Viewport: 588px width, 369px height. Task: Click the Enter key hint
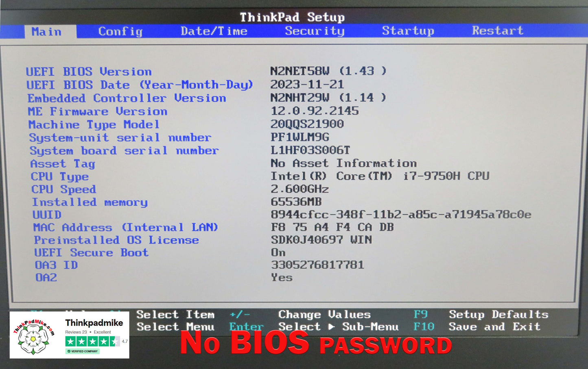[247, 327]
